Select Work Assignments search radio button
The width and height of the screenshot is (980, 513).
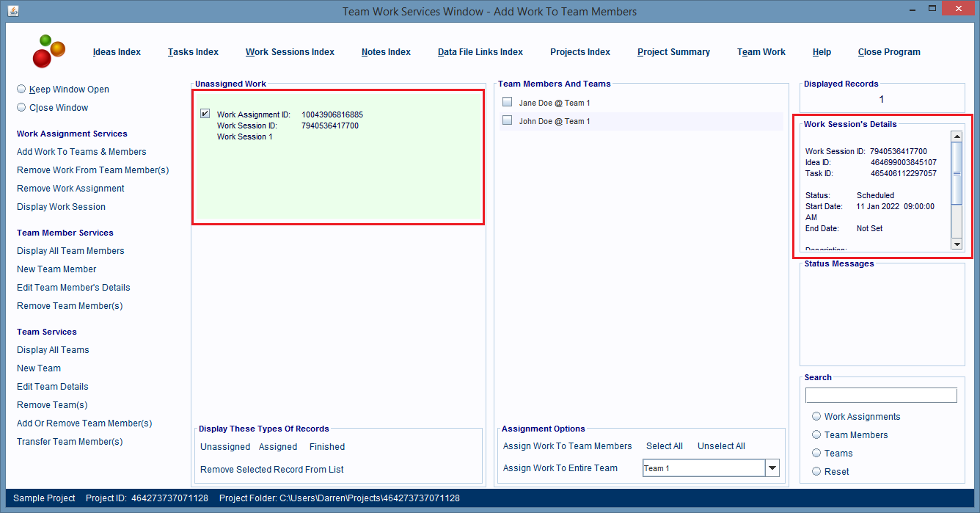click(816, 416)
